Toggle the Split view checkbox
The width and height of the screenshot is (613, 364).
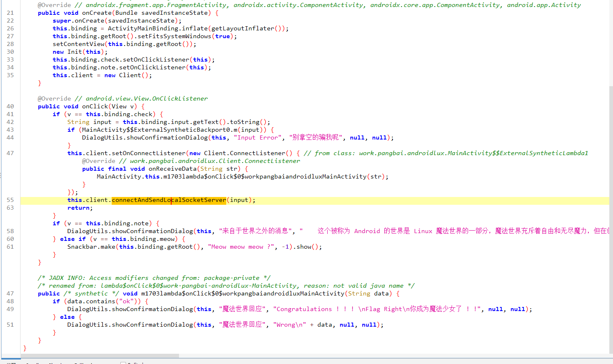click(x=123, y=363)
